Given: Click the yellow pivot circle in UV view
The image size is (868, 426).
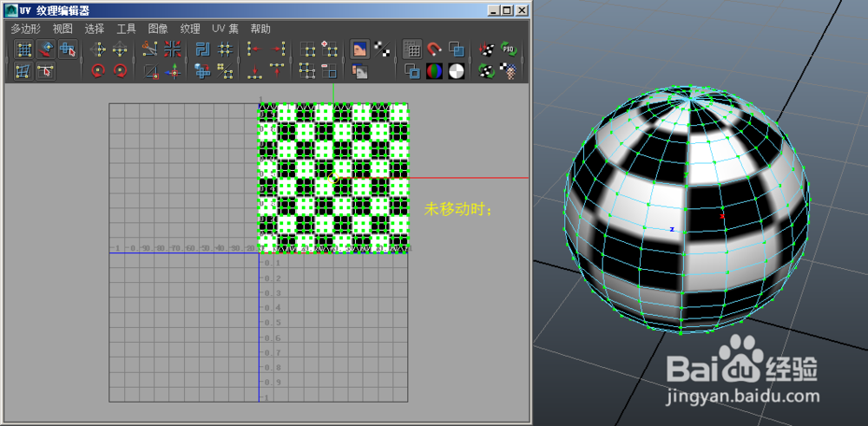Looking at the screenshot, I should 333,178.
